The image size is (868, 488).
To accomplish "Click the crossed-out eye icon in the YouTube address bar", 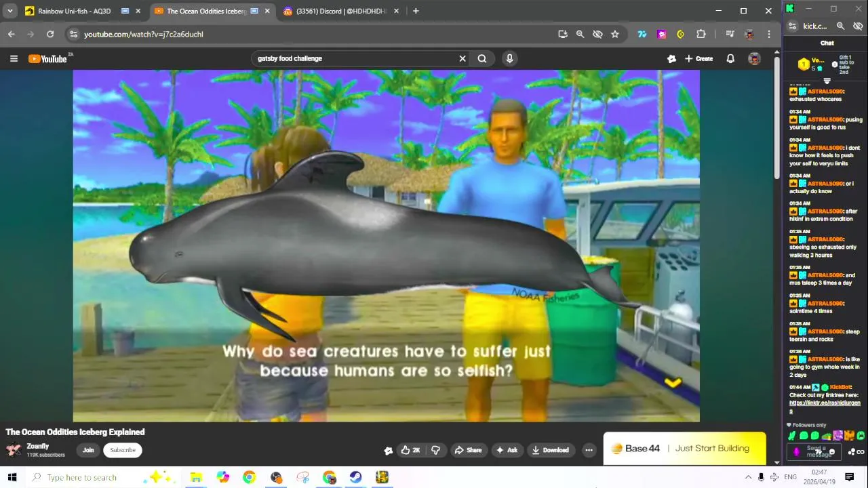I will point(597,34).
